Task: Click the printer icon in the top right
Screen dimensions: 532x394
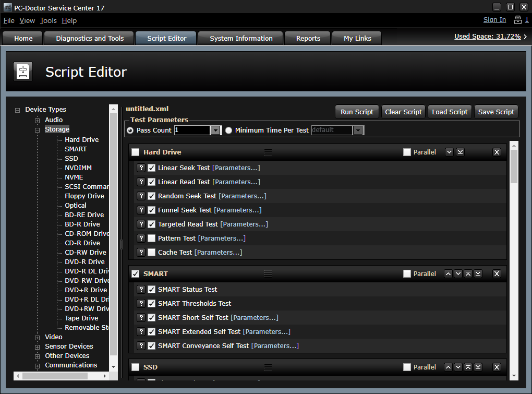Action: coord(517,20)
